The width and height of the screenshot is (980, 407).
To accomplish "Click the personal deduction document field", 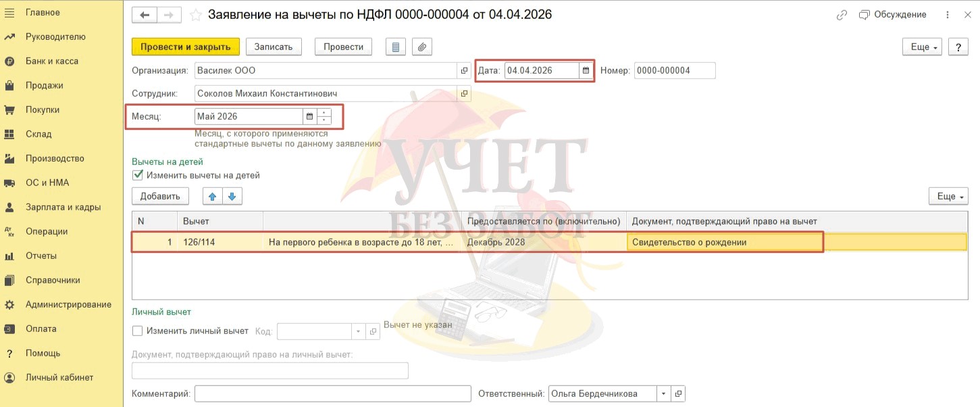I will [x=270, y=370].
